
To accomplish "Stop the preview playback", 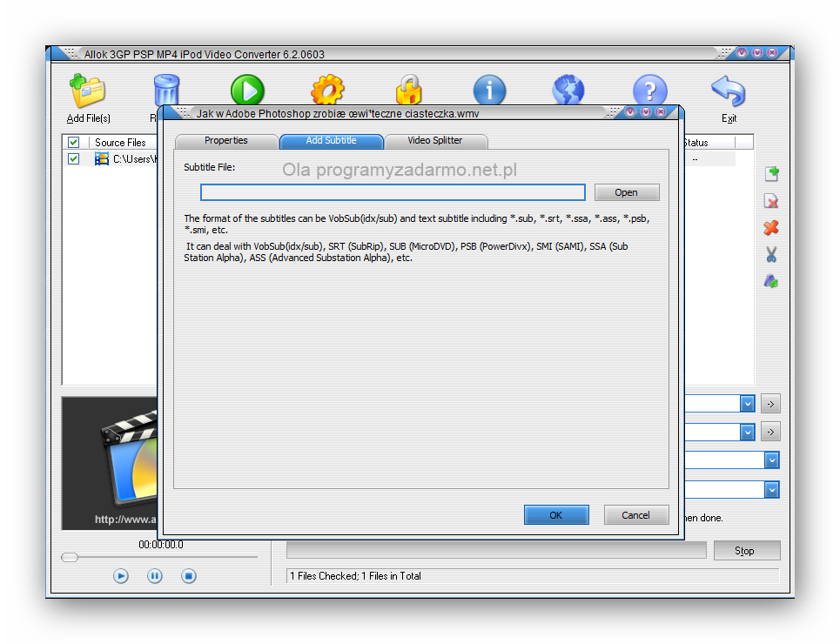I will (x=189, y=576).
